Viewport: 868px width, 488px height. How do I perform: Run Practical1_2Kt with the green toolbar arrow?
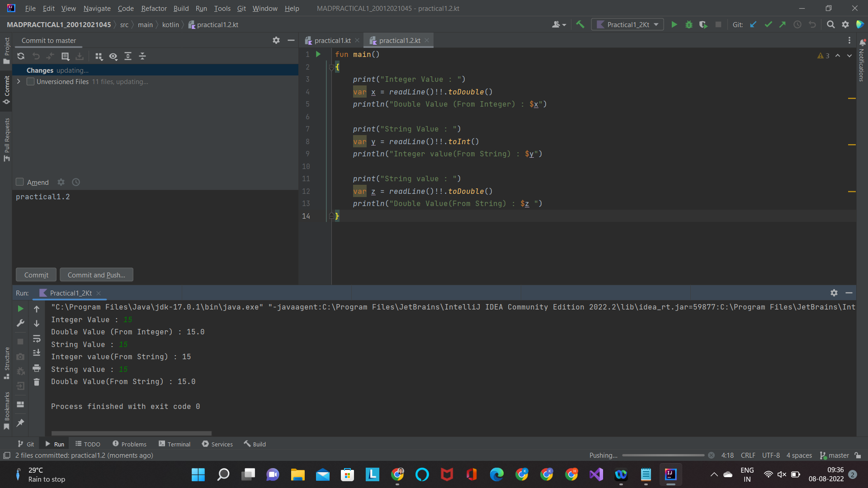click(674, 24)
